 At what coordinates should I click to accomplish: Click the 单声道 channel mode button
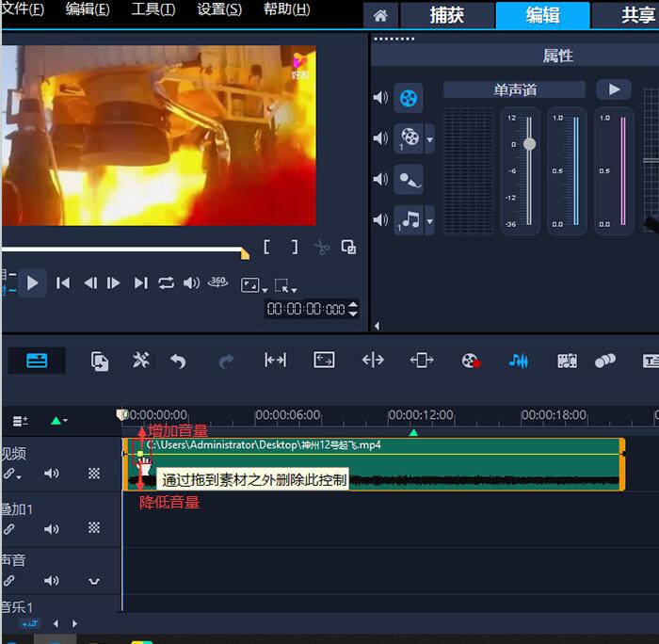coord(515,89)
